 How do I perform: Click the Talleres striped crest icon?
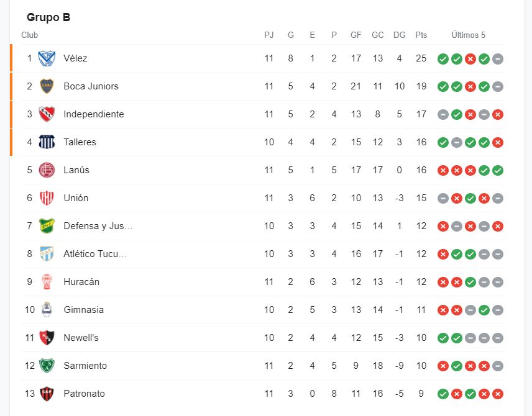coord(47,142)
